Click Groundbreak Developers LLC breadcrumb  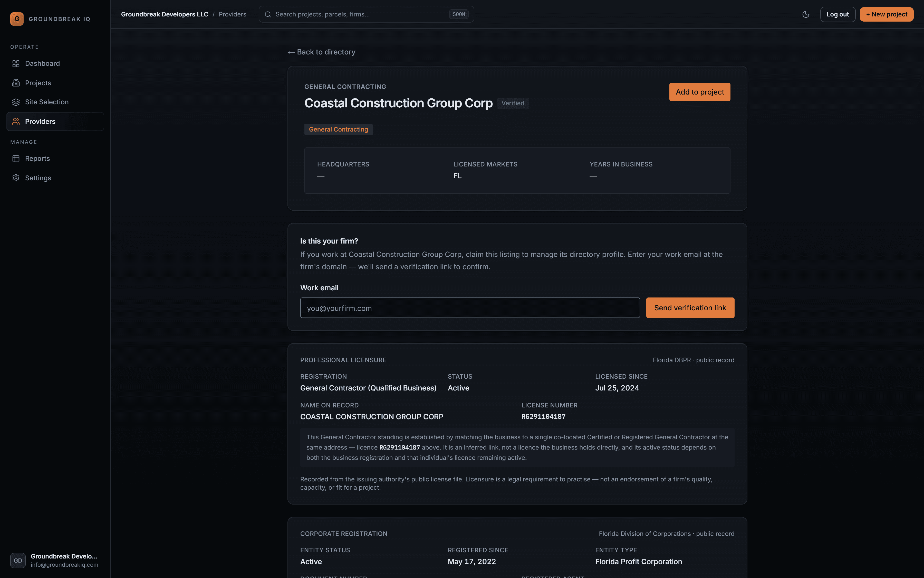click(165, 14)
